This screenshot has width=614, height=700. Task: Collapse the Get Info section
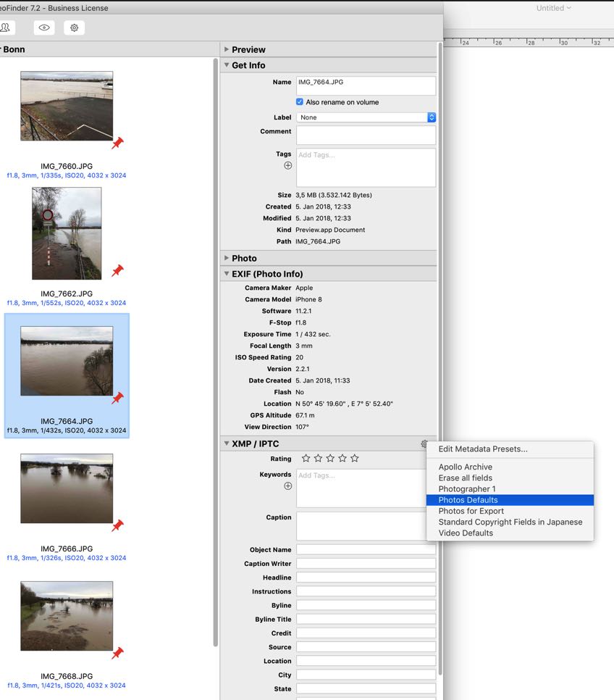[x=227, y=65]
